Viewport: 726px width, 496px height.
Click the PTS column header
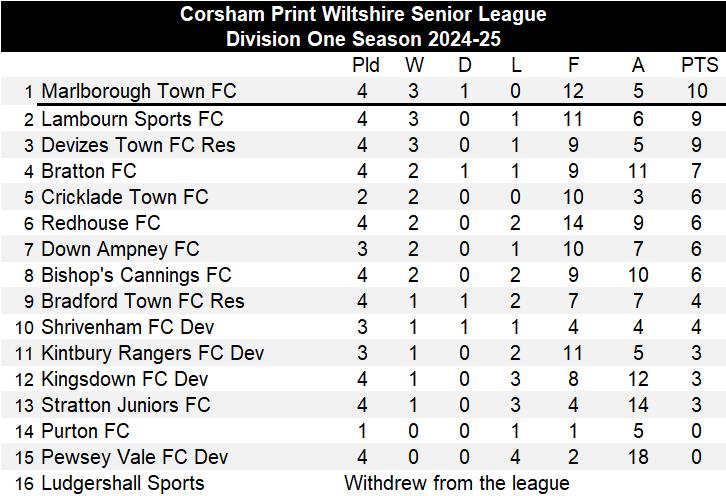click(x=699, y=66)
